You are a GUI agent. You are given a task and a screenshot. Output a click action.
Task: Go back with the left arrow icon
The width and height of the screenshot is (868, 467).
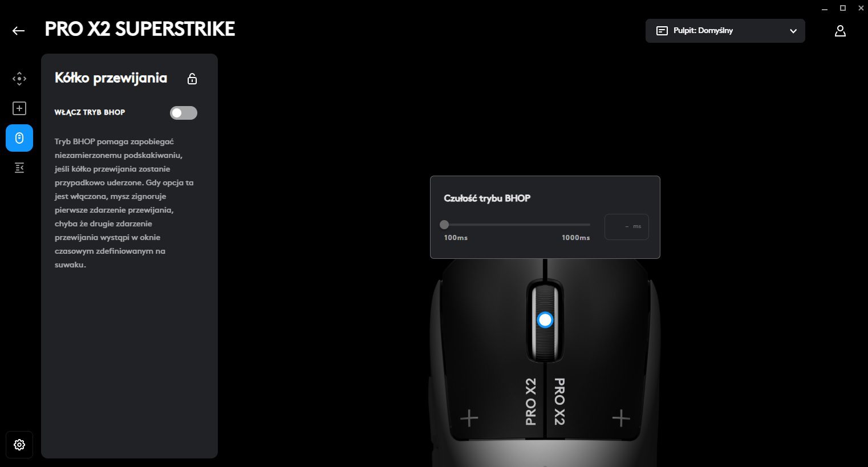point(19,31)
